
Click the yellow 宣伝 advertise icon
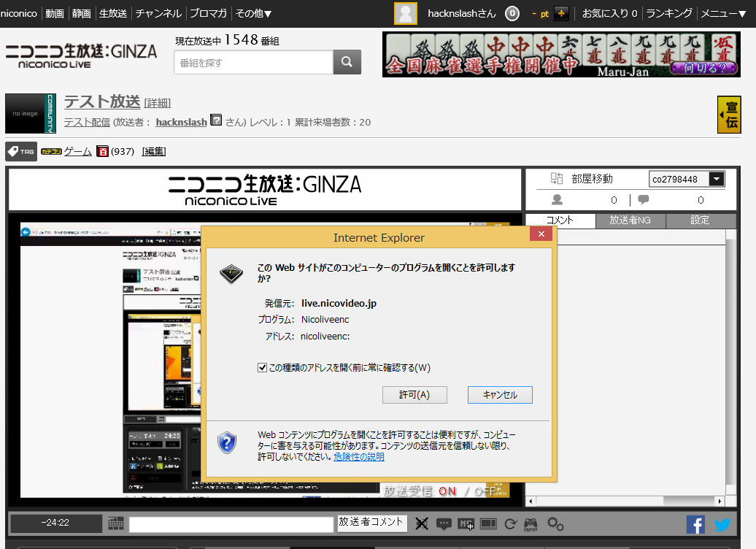point(729,115)
